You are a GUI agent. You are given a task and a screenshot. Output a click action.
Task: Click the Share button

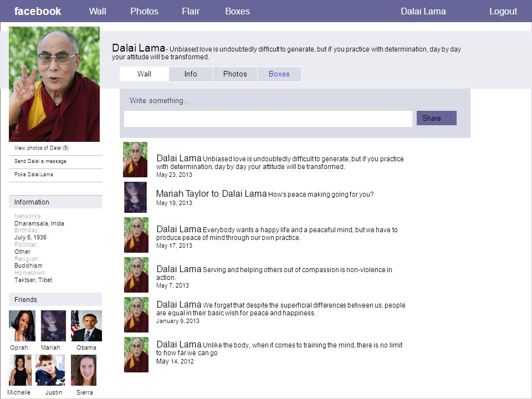click(436, 118)
